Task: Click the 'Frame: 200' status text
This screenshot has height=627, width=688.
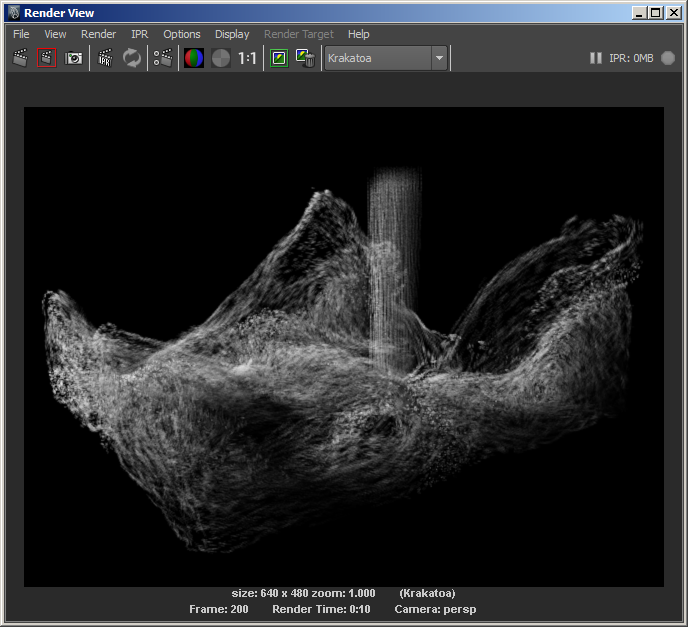Action: pyautogui.click(x=219, y=609)
